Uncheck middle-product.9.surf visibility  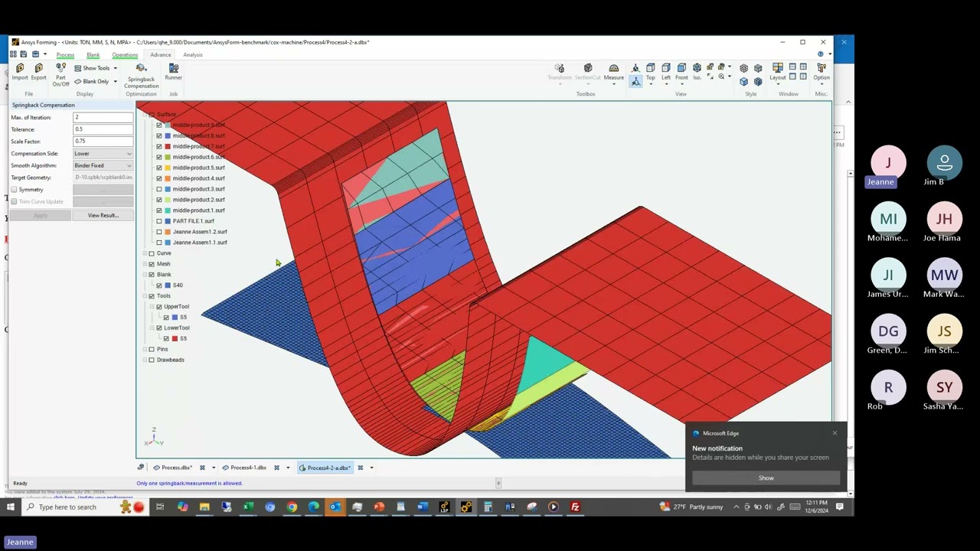(159, 125)
